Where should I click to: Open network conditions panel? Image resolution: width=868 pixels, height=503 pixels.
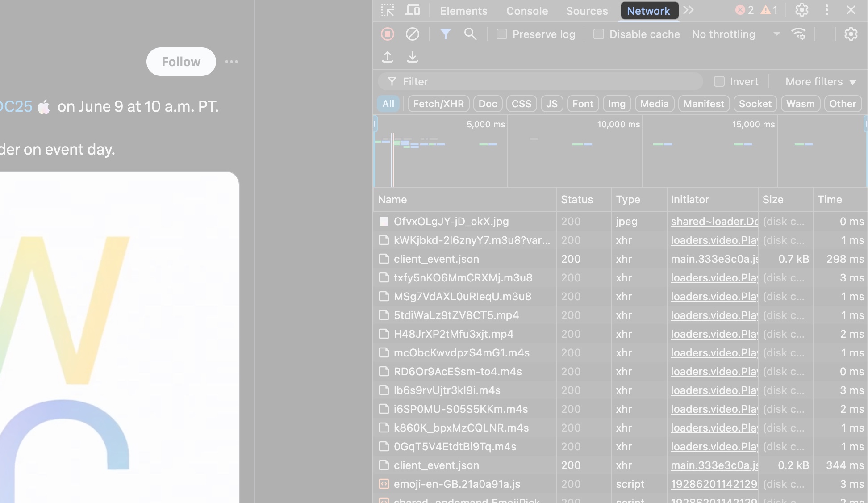pyautogui.click(x=798, y=34)
